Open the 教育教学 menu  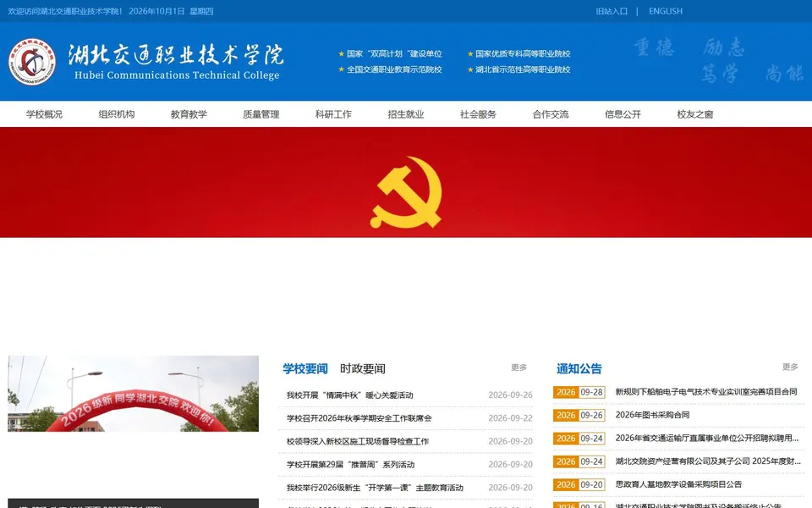(189, 114)
